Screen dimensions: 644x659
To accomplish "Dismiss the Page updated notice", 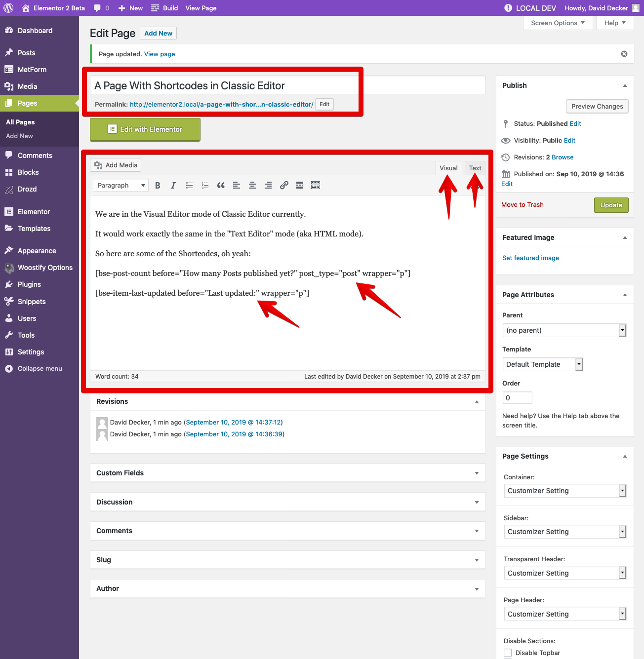I will (x=624, y=54).
